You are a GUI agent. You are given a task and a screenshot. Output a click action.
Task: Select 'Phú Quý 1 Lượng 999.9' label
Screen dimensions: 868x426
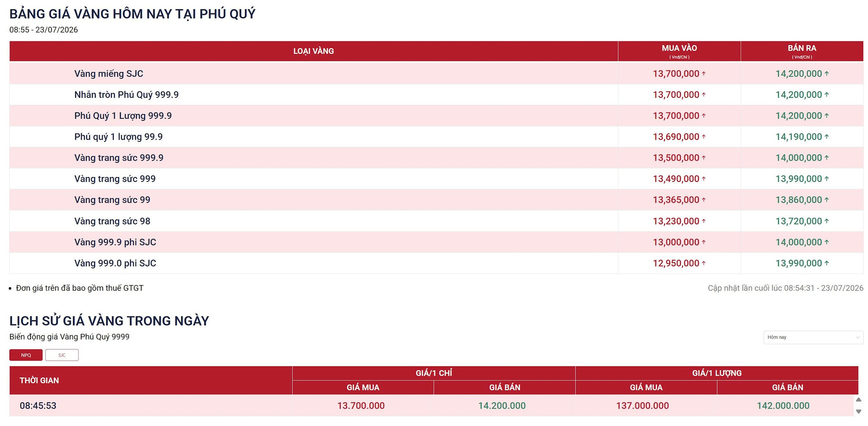click(123, 116)
